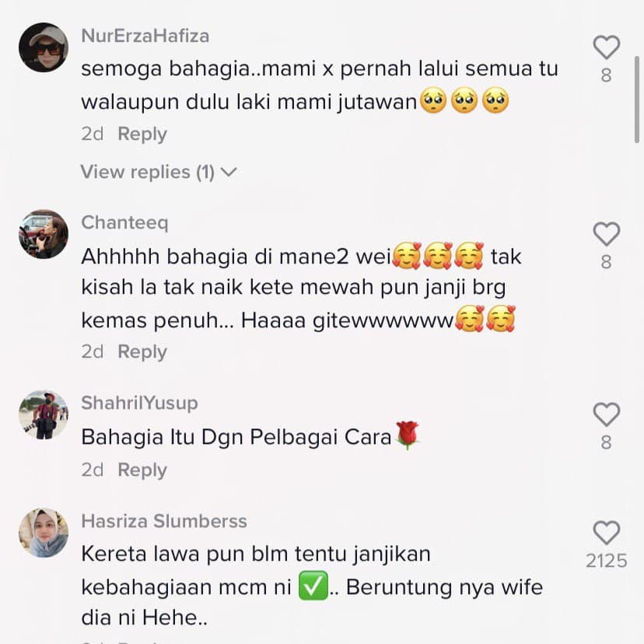Open the ShahrilYusup username link
The width and height of the screenshot is (644, 644).
click(139, 403)
